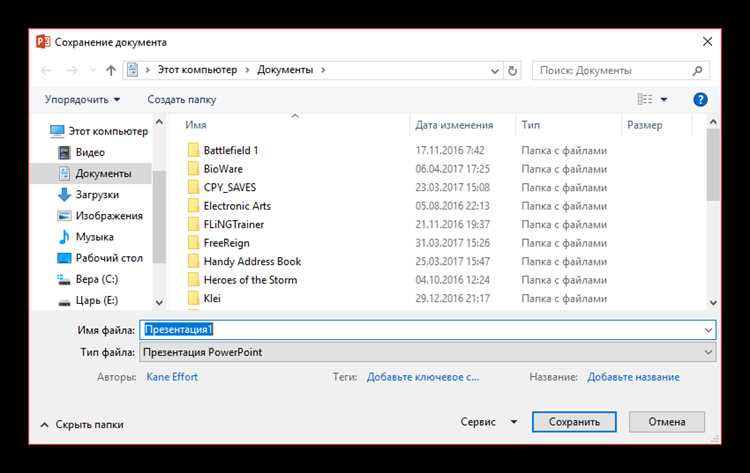Sort by Дата изменения column header

click(x=454, y=125)
